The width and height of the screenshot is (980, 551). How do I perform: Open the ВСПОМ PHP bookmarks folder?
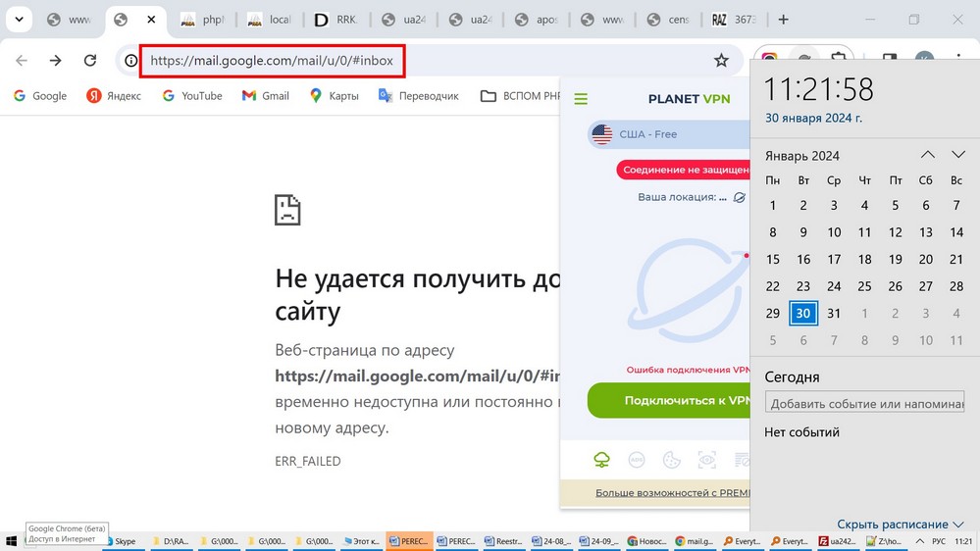pos(520,95)
